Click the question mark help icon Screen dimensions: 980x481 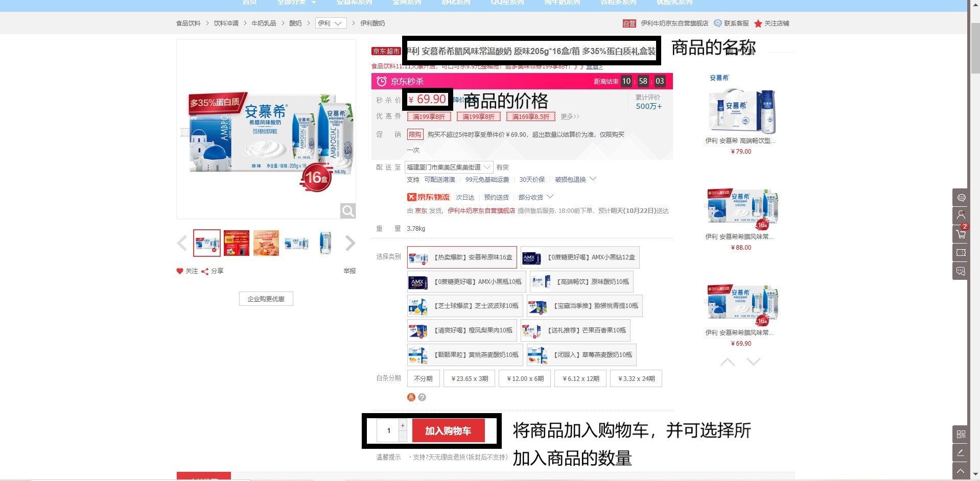coord(422,397)
